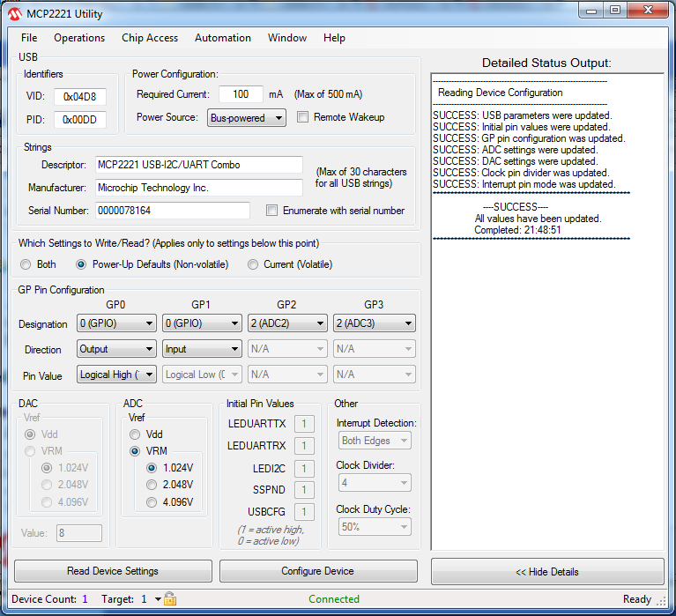Viewport: 676px width, 616px height.
Task: Open GP1 Direction dropdown
Action: click(201, 349)
